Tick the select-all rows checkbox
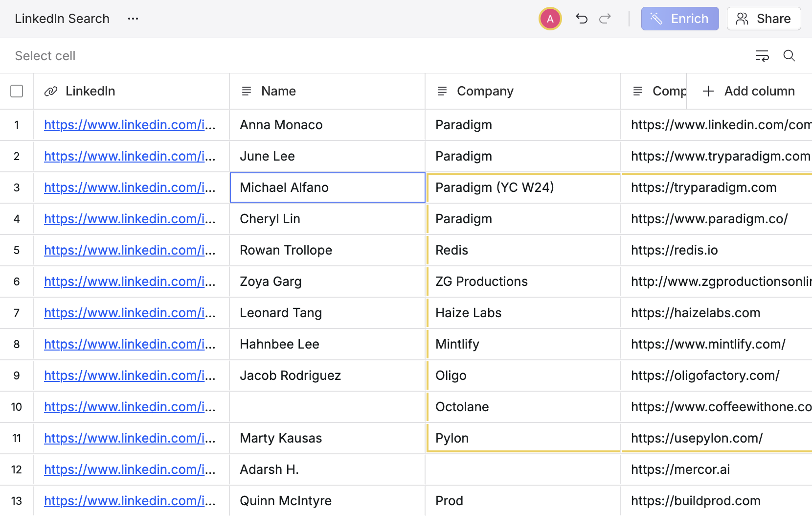 (x=17, y=91)
